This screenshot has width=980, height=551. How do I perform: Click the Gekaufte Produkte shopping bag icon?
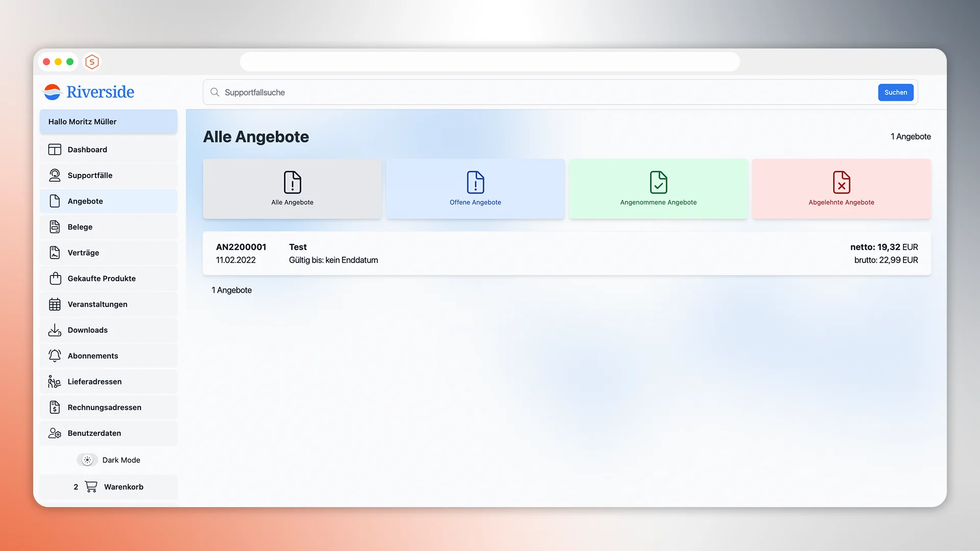click(55, 278)
